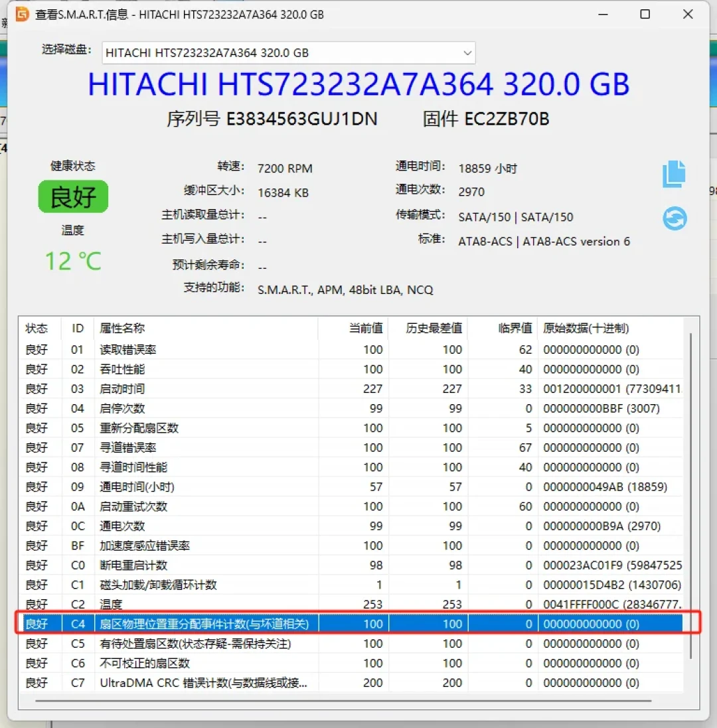The height and width of the screenshot is (728, 717).
Task: Select the 寻道错误率 row
Action: pos(351,447)
